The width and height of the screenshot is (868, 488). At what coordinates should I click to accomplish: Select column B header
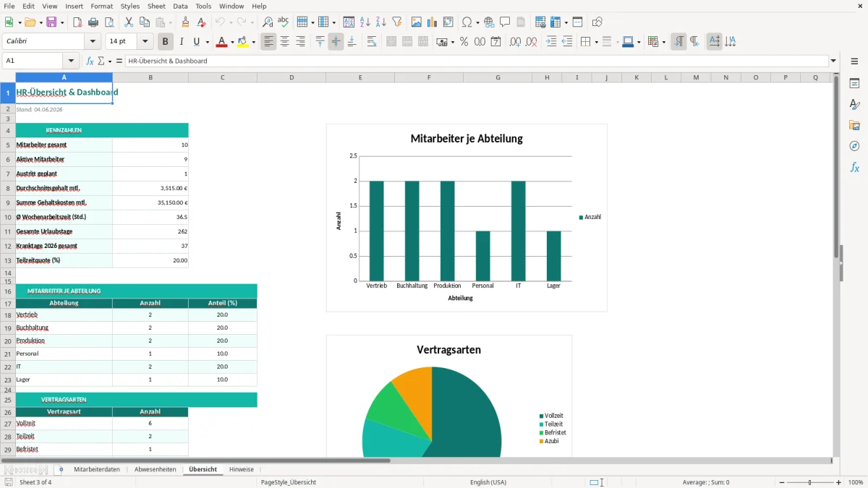point(150,77)
